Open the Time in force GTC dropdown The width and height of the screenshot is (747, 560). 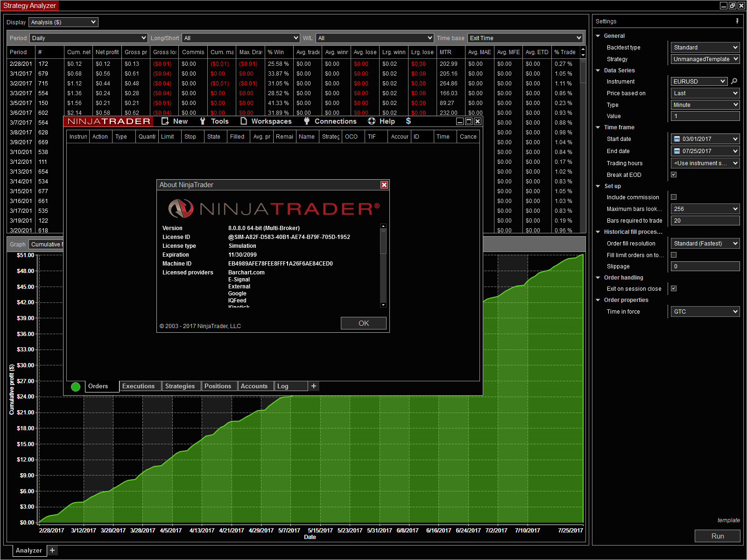tap(705, 311)
